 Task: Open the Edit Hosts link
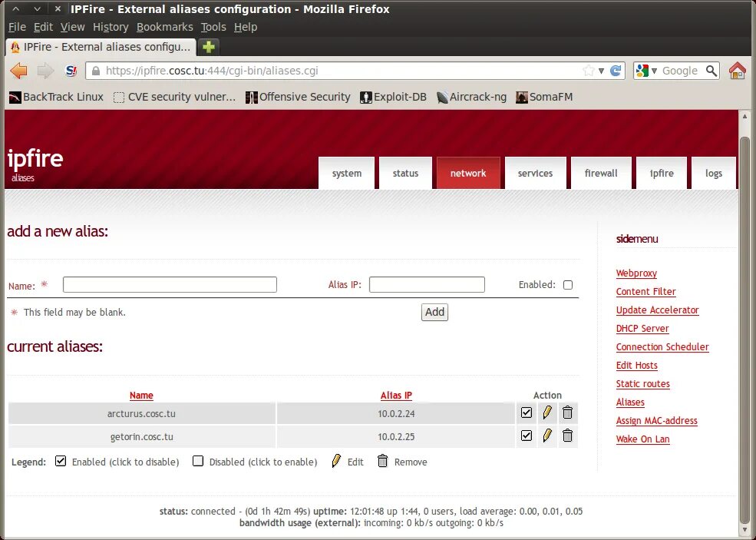tap(637, 365)
